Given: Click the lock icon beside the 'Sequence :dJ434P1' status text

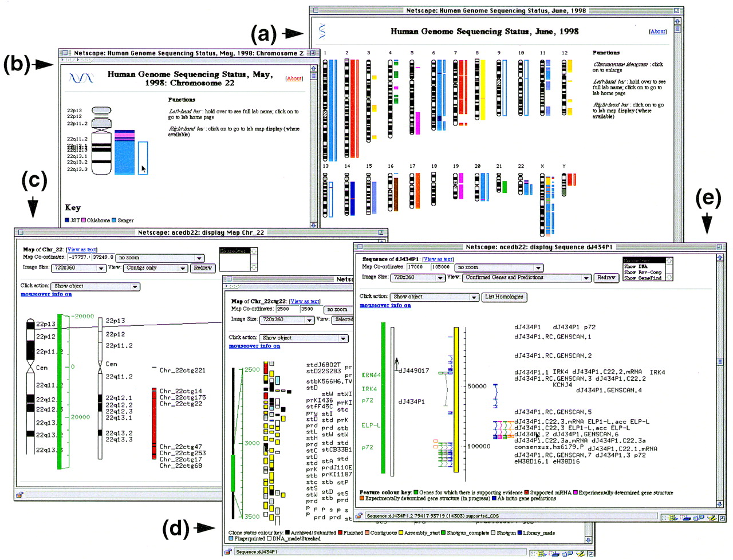Looking at the screenshot, I should (228, 552).
